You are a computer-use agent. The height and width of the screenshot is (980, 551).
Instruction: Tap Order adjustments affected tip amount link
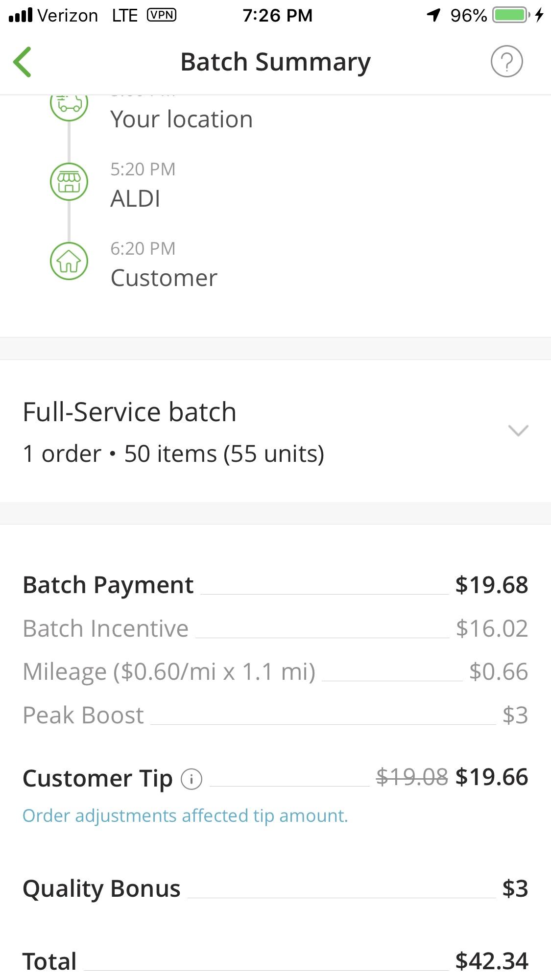pos(185,816)
